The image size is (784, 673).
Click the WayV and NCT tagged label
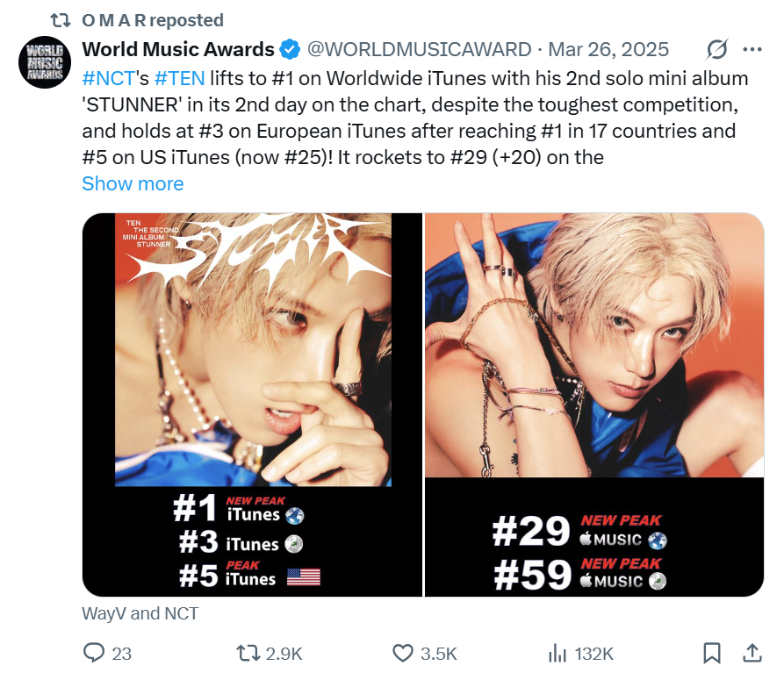coord(140,613)
